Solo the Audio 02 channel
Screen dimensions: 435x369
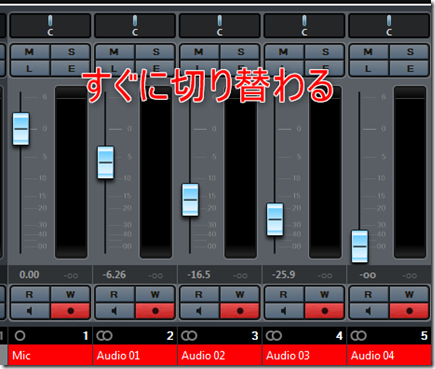[x=240, y=52]
